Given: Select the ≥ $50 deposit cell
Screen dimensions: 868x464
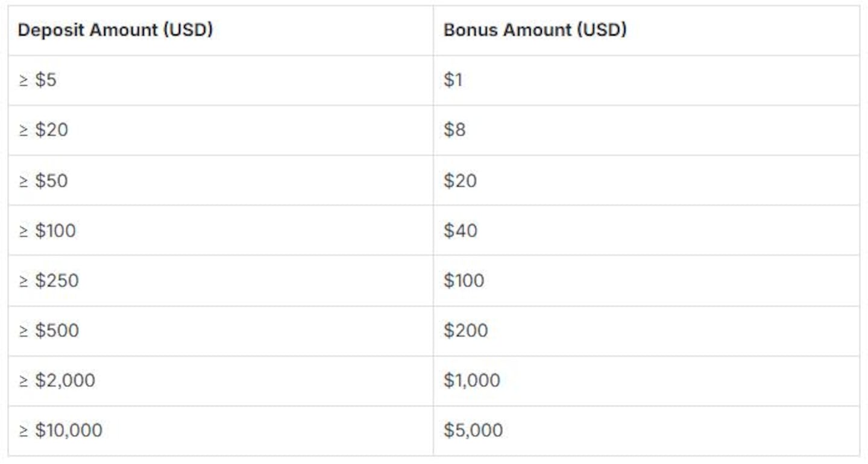Looking at the screenshot, I should pyautogui.click(x=43, y=180).
